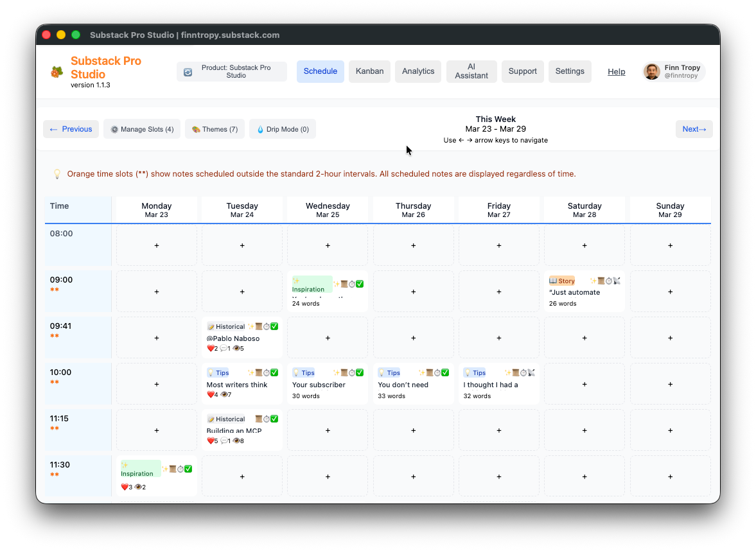Add a note on Sunday at 08:00
756x551 pixels.
pos(670,246)
